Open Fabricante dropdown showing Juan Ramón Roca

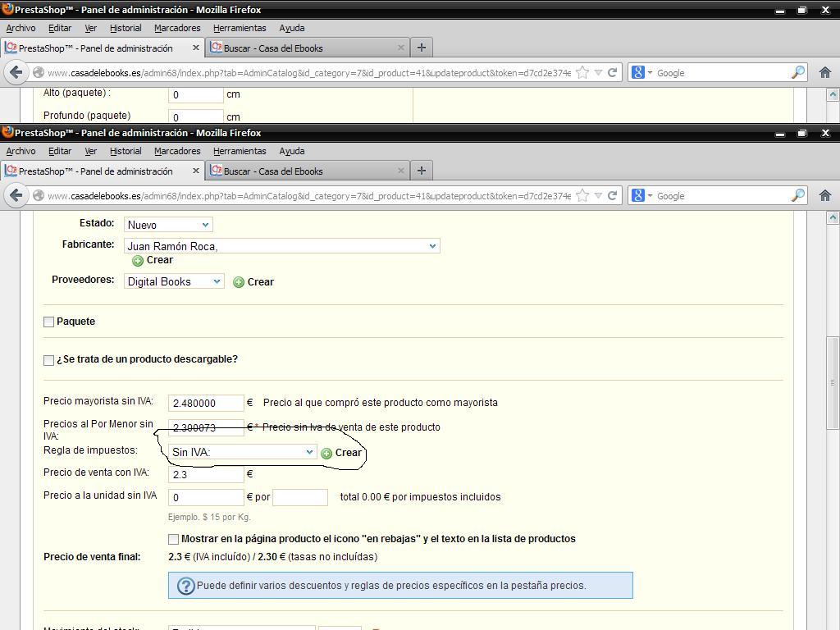[x=282, y=246]
